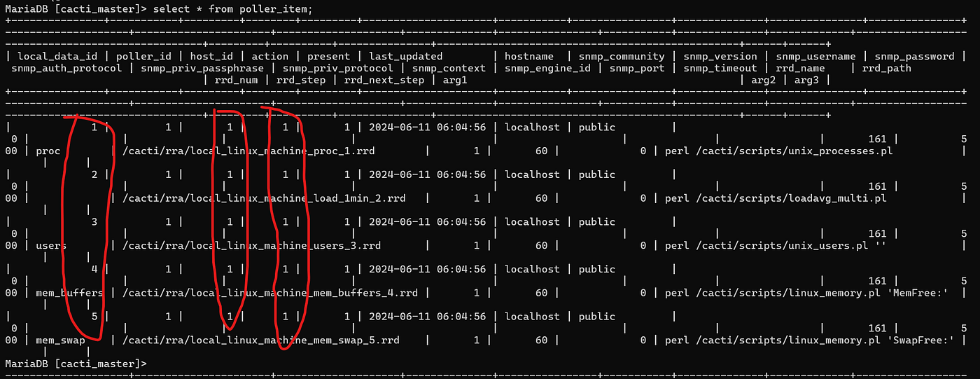Image resolution: width=980 pixels, height=379 pixels.
Task: Click the unix_users.pl script entry
Action: [782, 245]
